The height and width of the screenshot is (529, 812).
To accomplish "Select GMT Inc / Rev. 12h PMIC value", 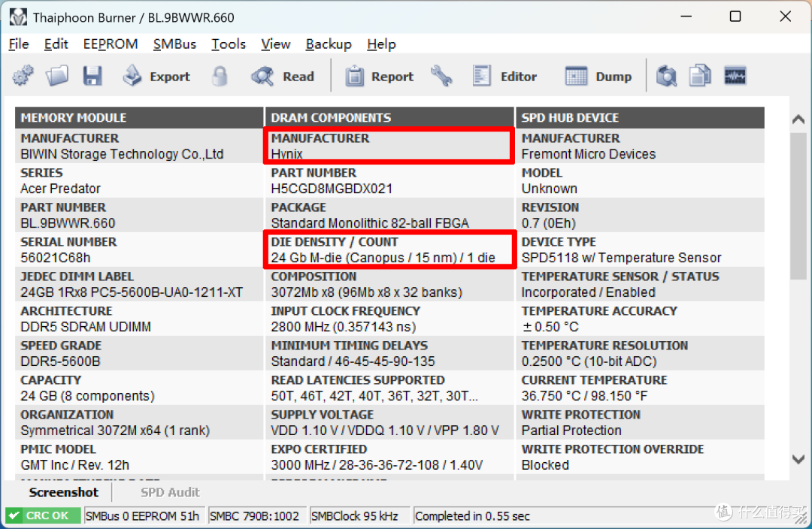I will pyautogui.click(x=74, y=465).
